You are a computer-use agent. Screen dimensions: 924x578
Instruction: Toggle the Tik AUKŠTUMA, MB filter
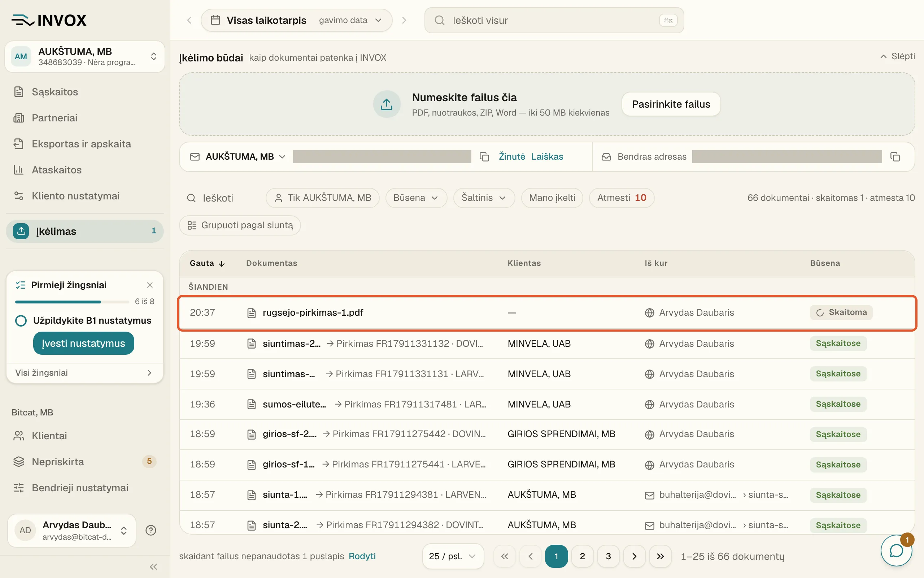[323, 198]
